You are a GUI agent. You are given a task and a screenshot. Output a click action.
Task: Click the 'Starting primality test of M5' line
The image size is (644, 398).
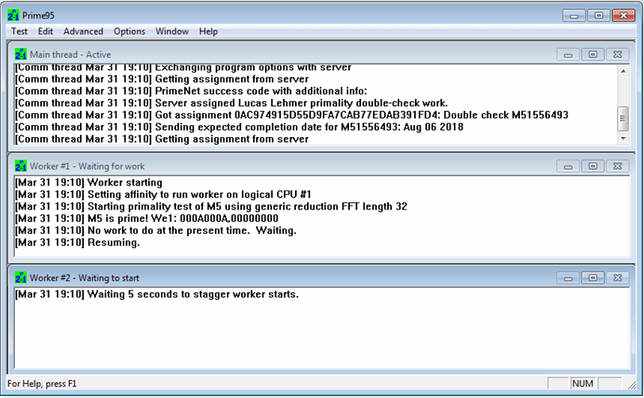coord(211,206)
